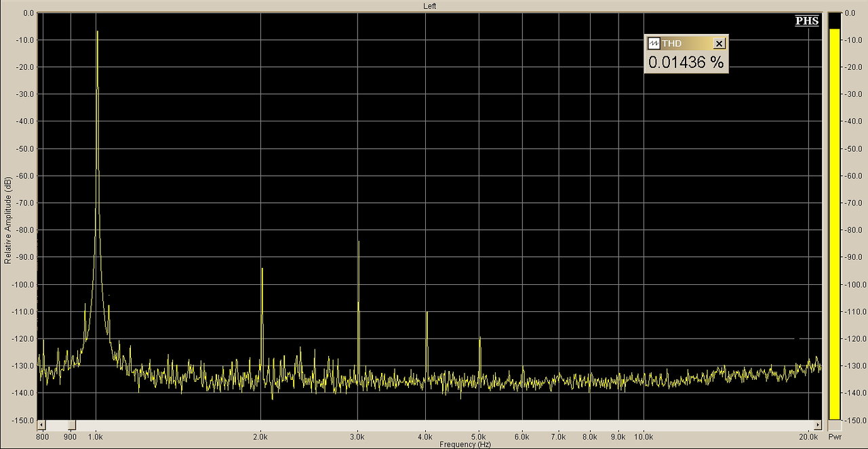This screenshot has width=868, height=449.
Task: Click the 2.0k harmonic peak
Action: click(x=262, y=269)
